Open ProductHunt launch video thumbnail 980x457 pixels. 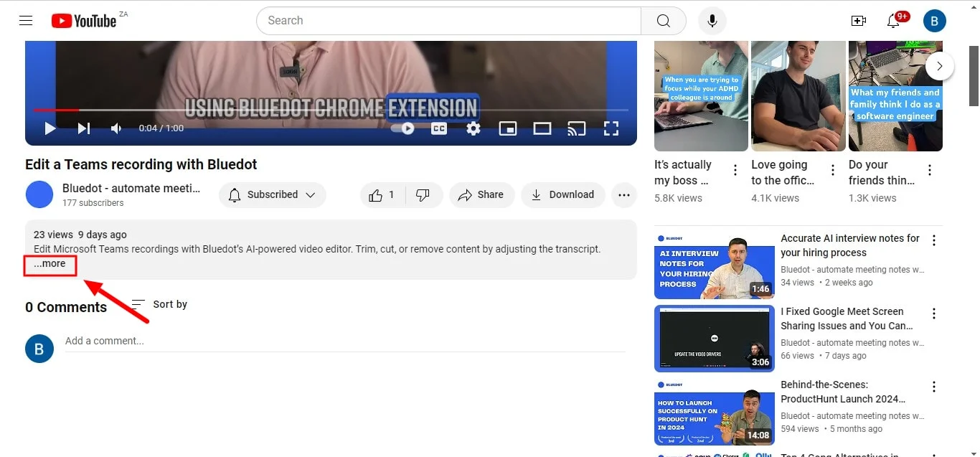click(715, 412)
